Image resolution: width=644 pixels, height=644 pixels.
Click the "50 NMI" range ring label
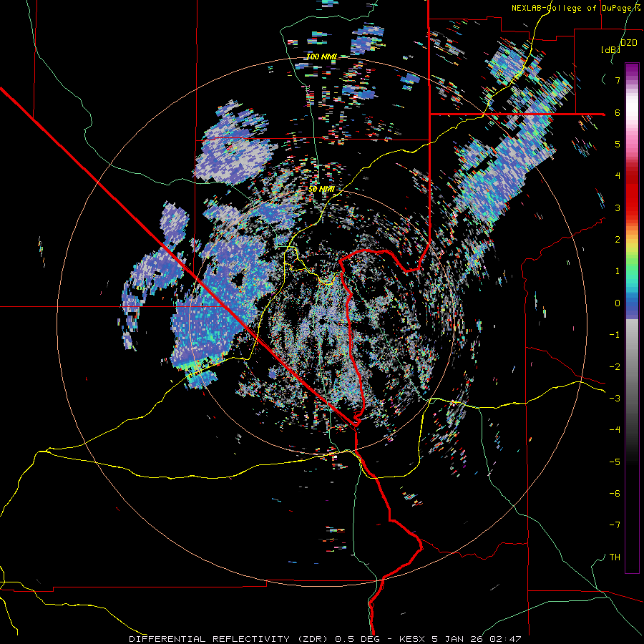(x=321, y=190)
